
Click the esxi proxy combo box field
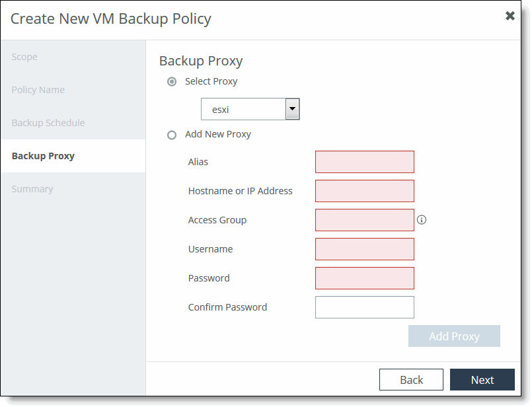pos(250,109)
